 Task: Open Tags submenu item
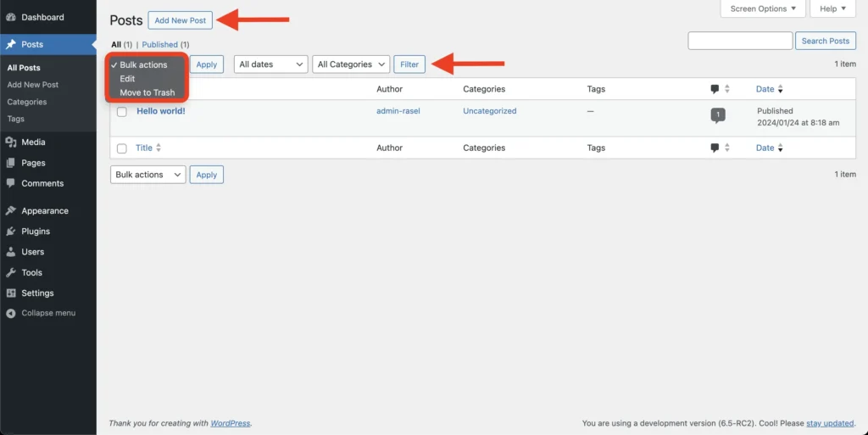pos(15,119)
